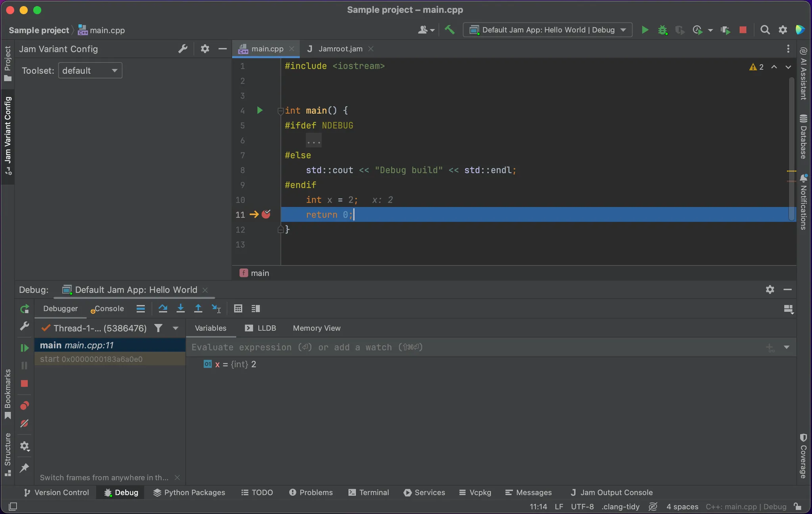Open the Memory View tab
The width and height of the screenshot is (812, 514).
coord(316,328)
